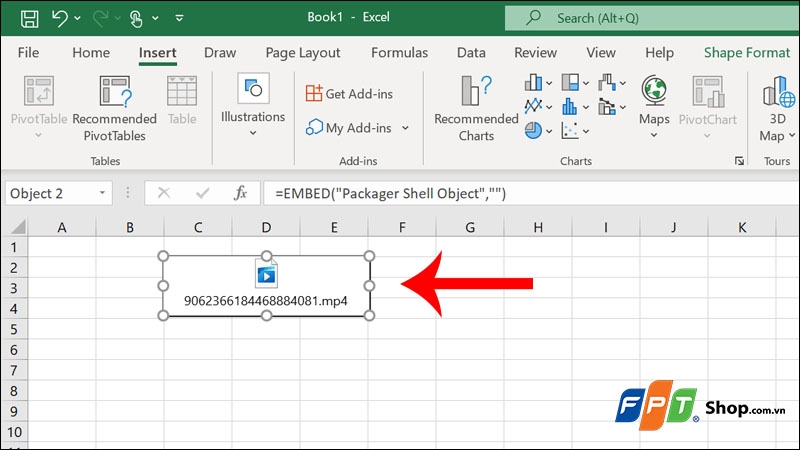Switch to the Home tab
Viewport: 800px width, 450px height.
91,53
